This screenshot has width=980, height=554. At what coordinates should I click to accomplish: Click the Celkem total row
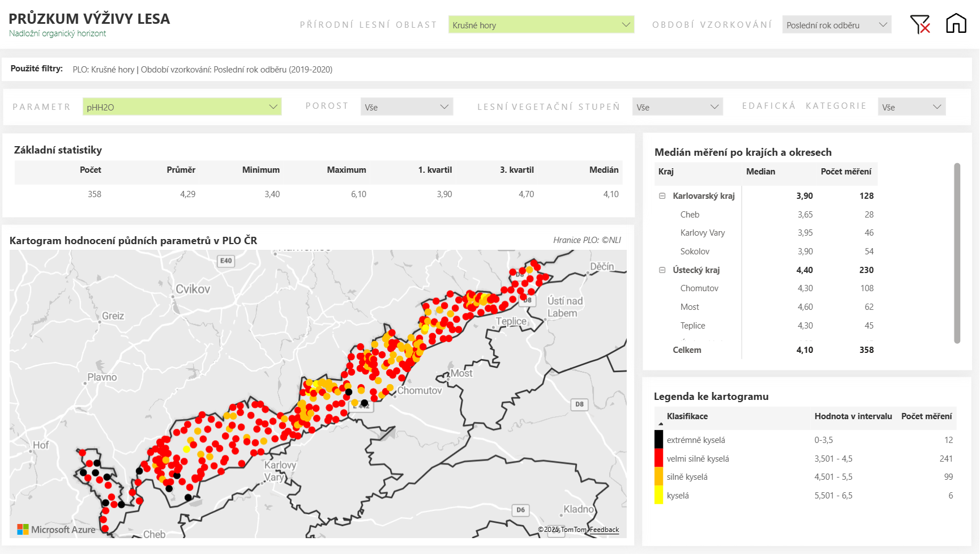(766, 350)
